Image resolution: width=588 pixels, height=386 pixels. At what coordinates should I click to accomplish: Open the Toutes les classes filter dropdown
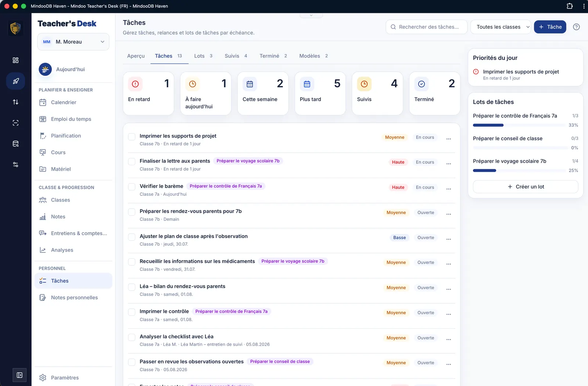pyautogui.click(x=501, y=27)
